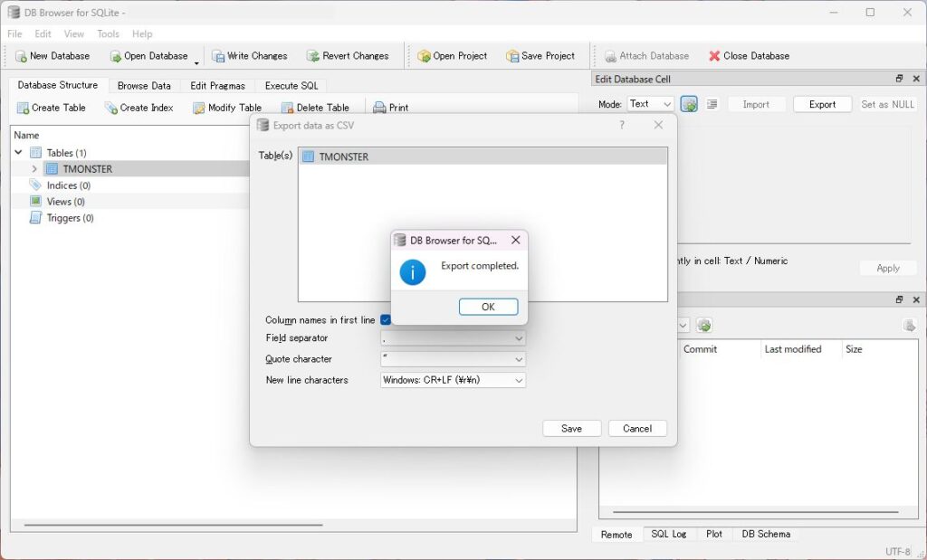Click the New Database toolbar icon
Viewport: 927px width, 560px height.
pyautogui.click(x=21, y=56)
